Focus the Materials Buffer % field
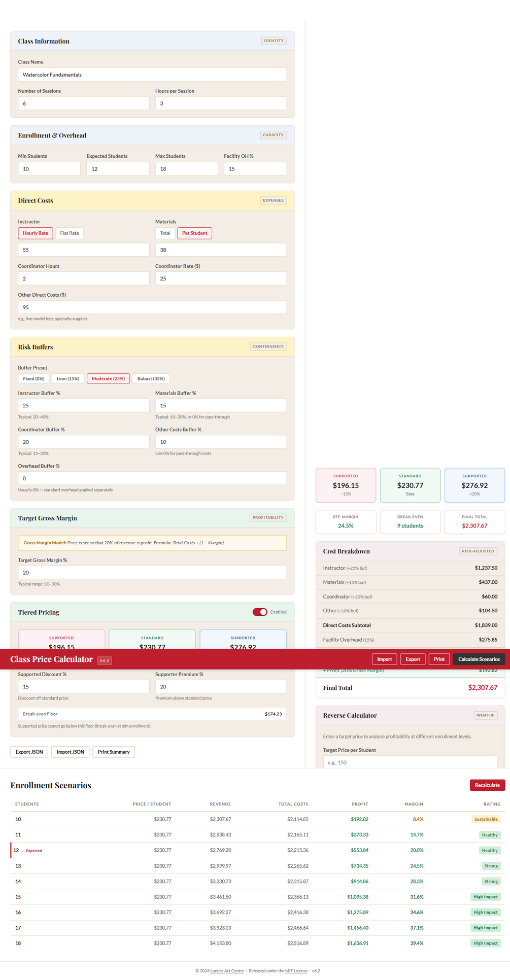 click(221, 406)
